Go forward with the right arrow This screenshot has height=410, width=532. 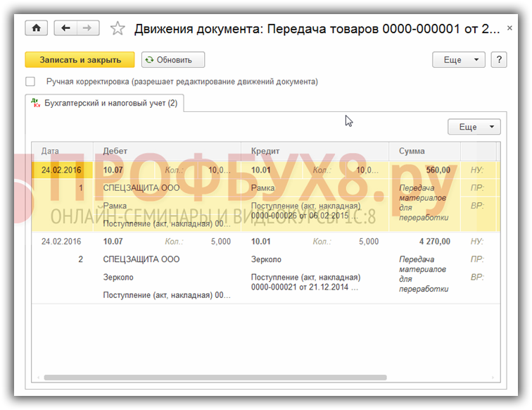tap(87, 28)
